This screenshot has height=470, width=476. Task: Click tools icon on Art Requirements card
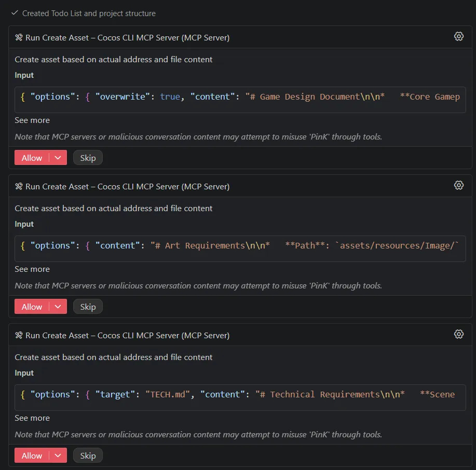(19, 186)
